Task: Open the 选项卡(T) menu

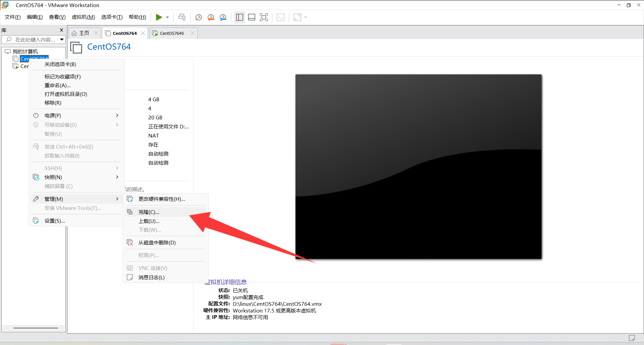Action: 112,17
